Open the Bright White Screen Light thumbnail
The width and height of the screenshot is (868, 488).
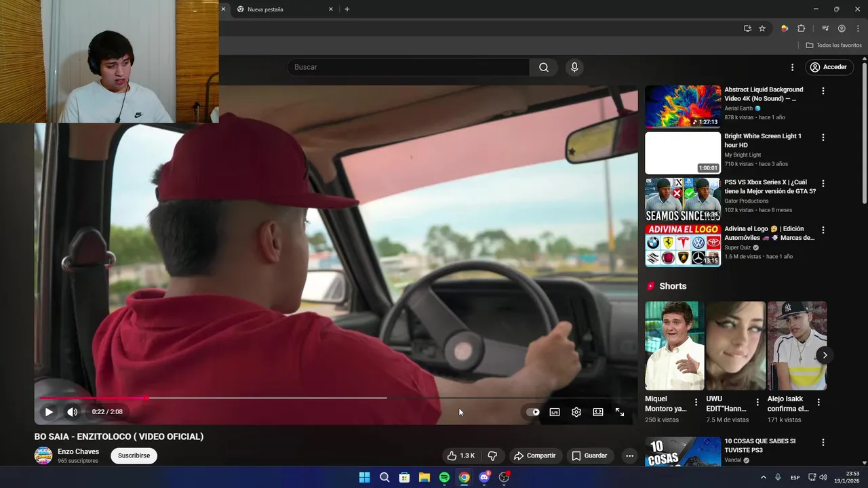coord(683,153)
